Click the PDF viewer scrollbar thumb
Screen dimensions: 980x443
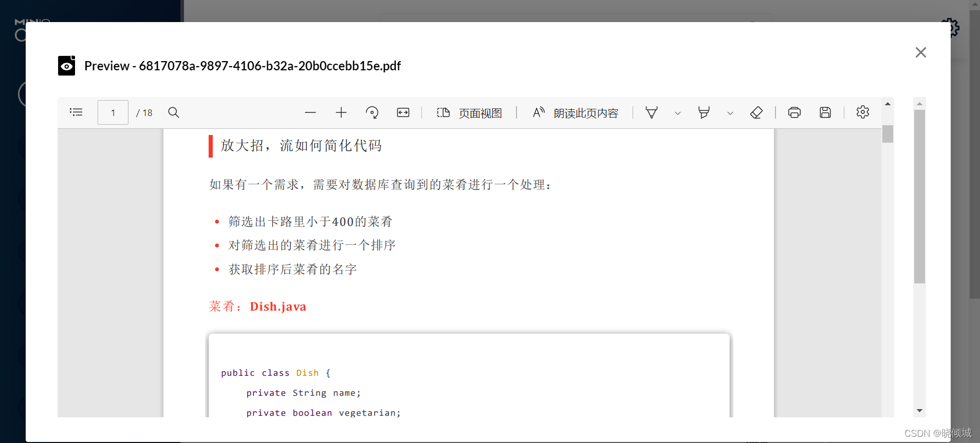pyautogui.click(x=887, y=134)
